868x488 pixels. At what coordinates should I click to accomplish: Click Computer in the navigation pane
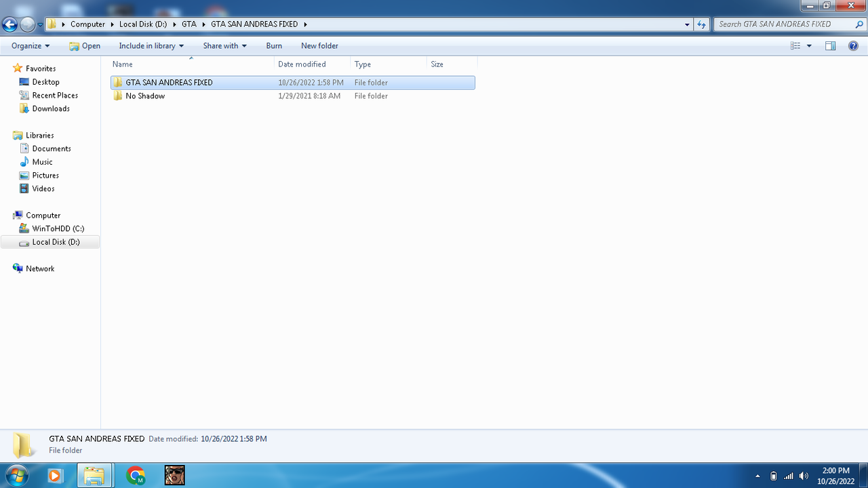pyautogui.click(x=43, y=216)
